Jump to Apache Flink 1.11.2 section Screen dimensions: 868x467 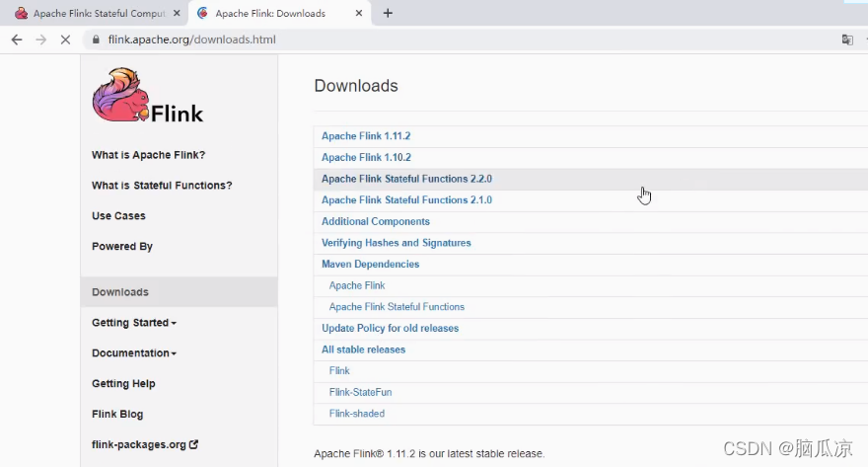[x=366, y=135]
